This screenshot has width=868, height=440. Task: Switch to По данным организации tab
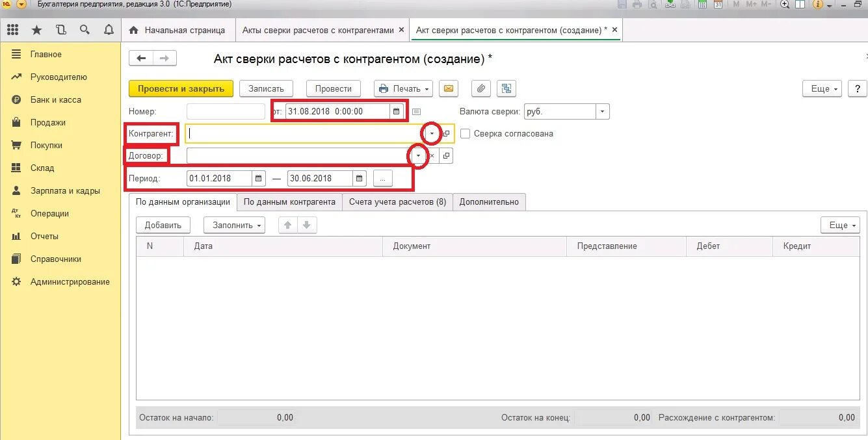pos(183,202)
